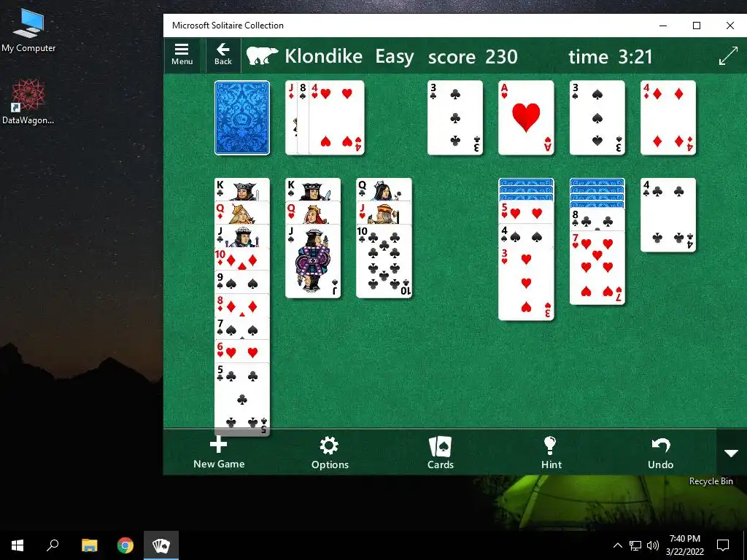Open the Cards button

440,453
